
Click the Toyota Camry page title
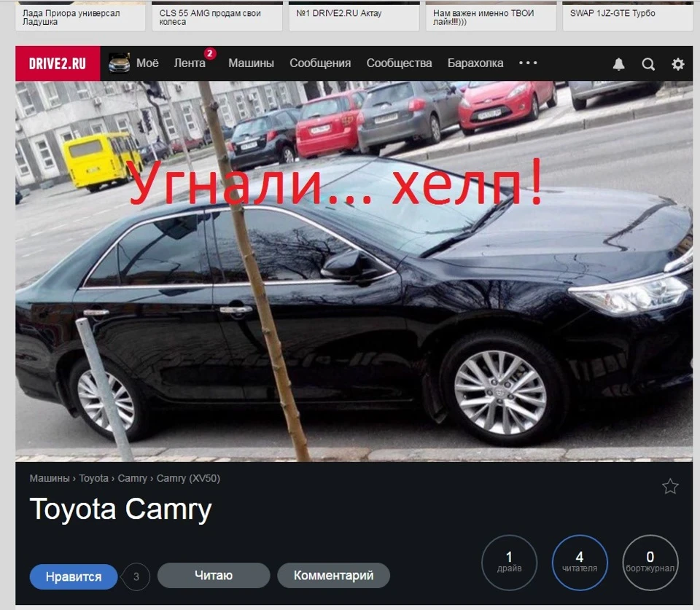tap(120, 509)
